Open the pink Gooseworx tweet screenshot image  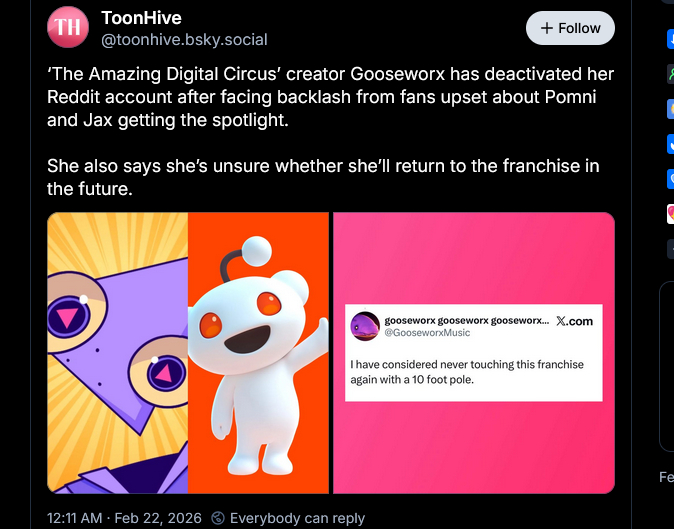473,353
